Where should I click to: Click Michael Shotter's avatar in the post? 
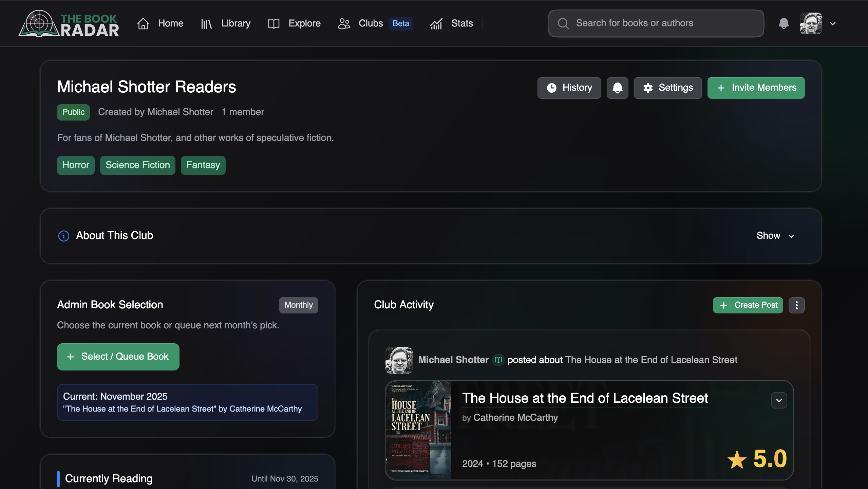[399, 360]
